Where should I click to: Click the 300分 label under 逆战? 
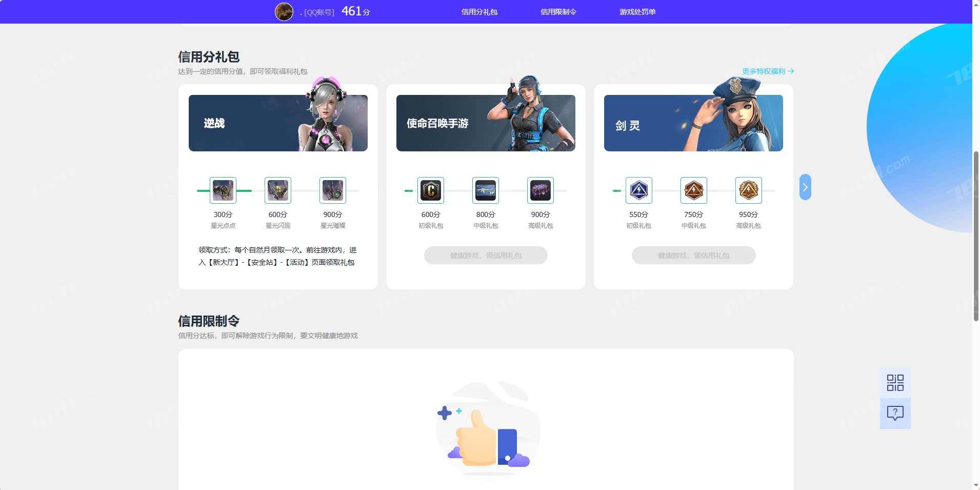(223, 214)
